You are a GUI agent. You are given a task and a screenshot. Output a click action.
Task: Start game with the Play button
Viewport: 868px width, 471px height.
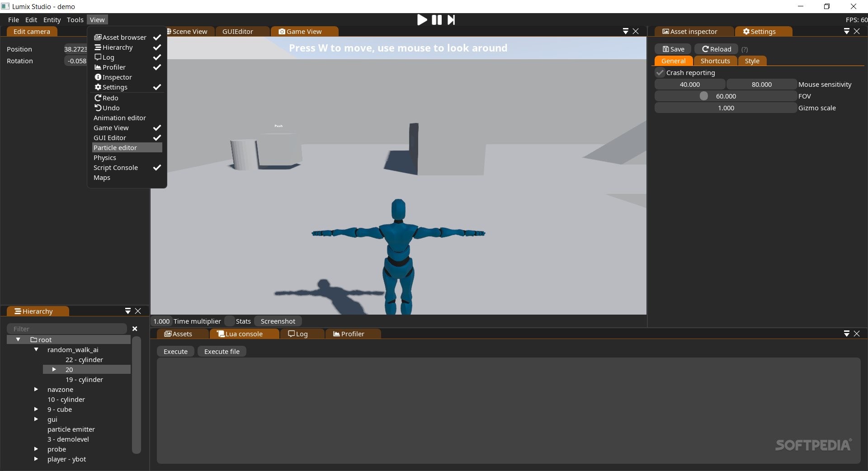point(422,20)
